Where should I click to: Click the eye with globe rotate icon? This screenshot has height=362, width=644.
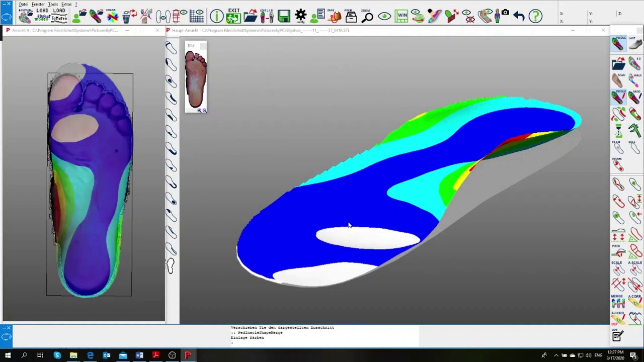coord(417,16)
